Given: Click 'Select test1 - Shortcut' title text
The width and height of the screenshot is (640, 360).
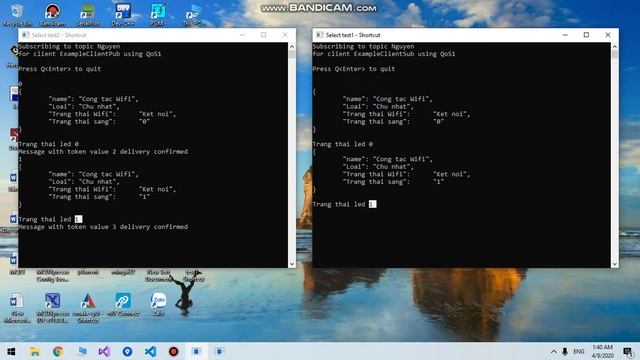Looking at the screenshot, I should [353, 35].
